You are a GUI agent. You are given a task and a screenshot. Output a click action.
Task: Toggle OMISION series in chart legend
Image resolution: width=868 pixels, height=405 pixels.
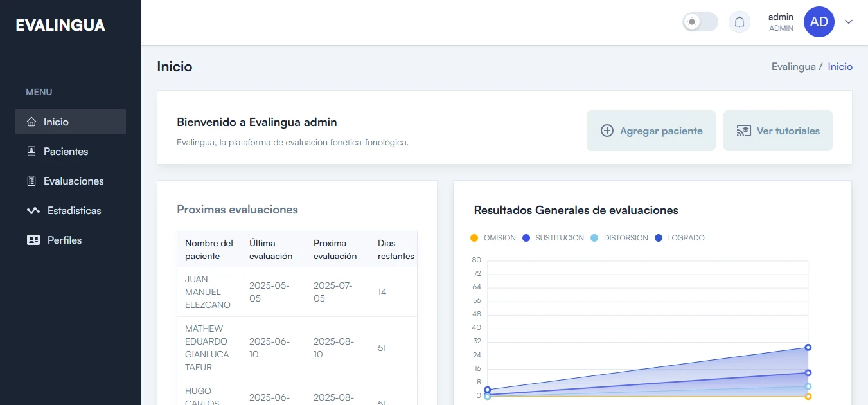coord(493,238)
